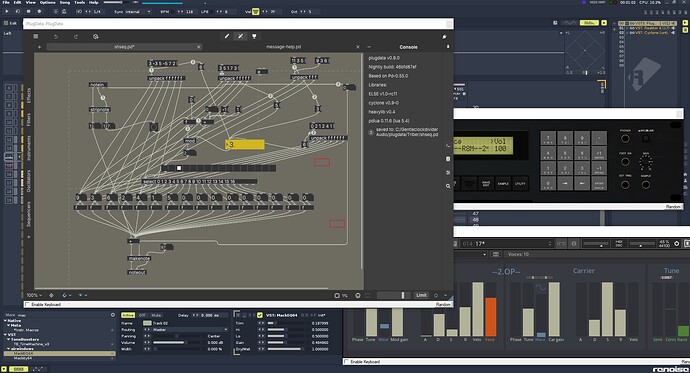Click the add-object icon beside redo
This screenshot has width=690, height=373.
click(x=95, y=37)
